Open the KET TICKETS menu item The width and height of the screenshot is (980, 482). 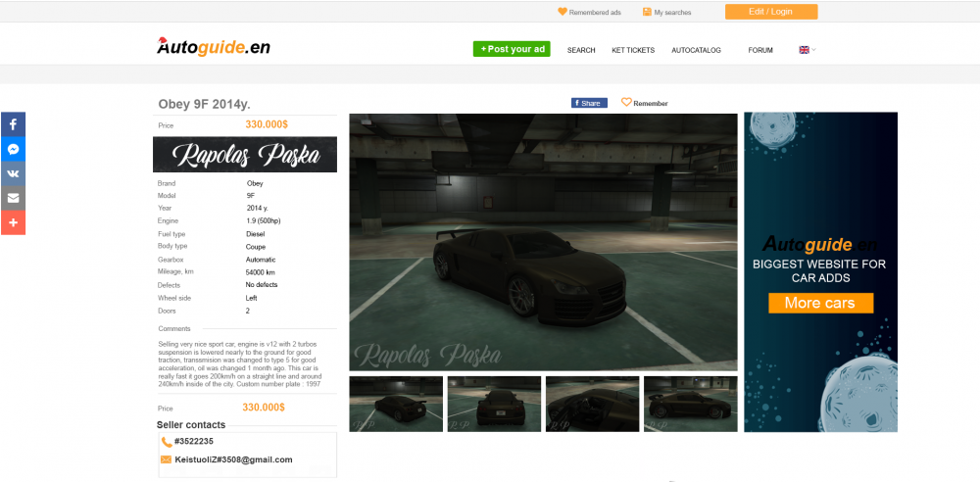pyautogui.click(x=633, y=50)
